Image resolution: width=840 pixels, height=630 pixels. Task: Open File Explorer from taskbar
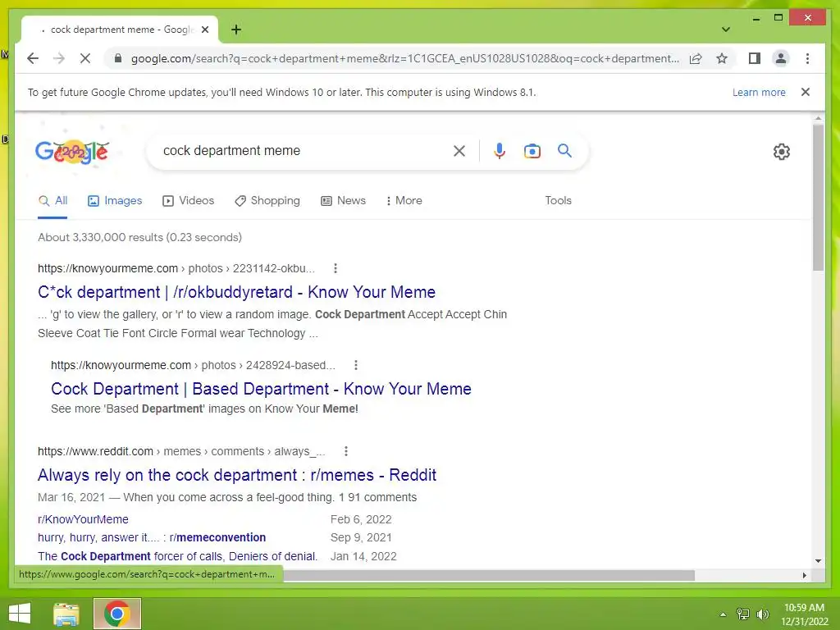pyautogui.click(x=66, y=614)
